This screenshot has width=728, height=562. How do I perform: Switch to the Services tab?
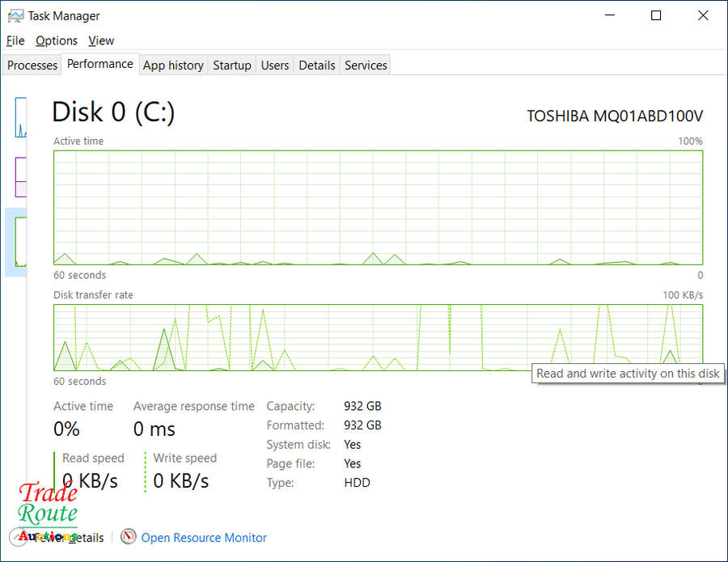(x=366, y=65)
